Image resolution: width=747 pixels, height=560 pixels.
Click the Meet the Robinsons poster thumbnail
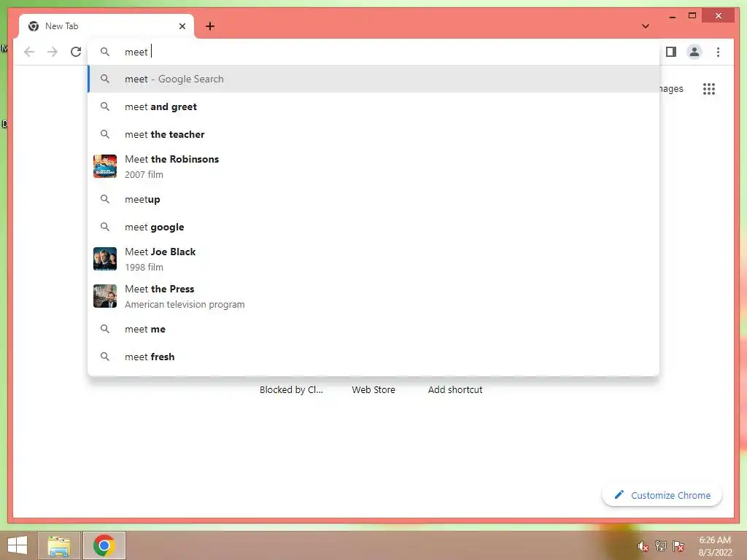point(105,166)
